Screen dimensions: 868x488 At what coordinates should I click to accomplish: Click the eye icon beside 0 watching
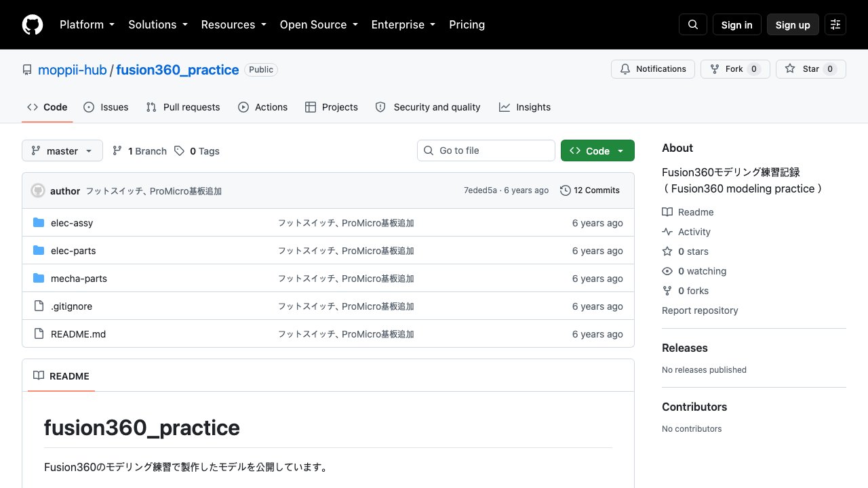[x=667, y=271]
